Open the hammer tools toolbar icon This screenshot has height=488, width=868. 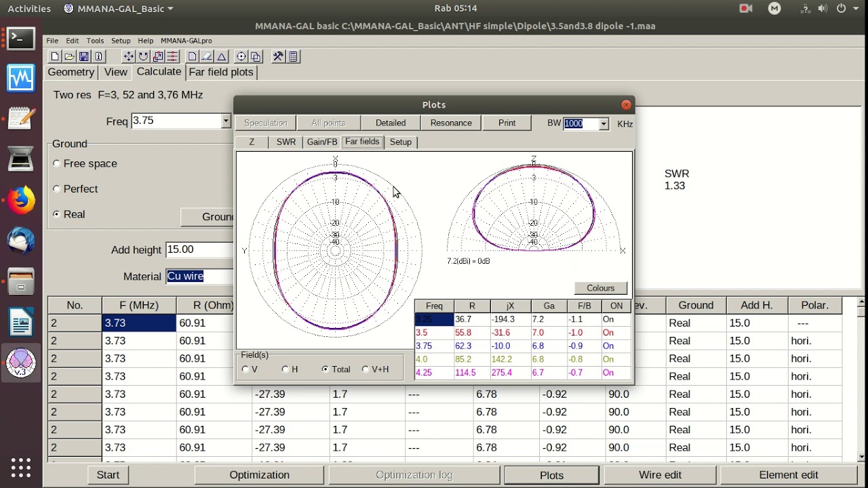point(278,57)
